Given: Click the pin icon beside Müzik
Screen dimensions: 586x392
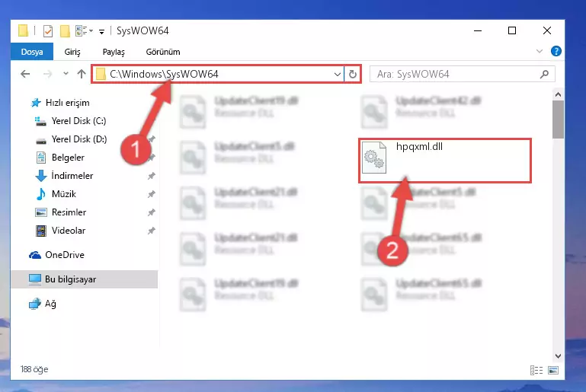Looking at the screenshot, I should (x=152, y=194).
